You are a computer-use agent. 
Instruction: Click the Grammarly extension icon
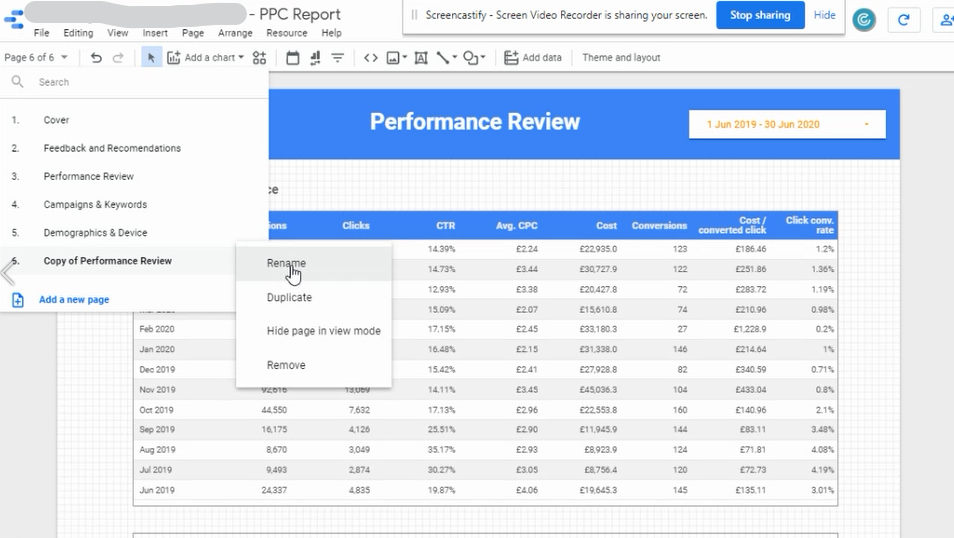tap(864, 20)
